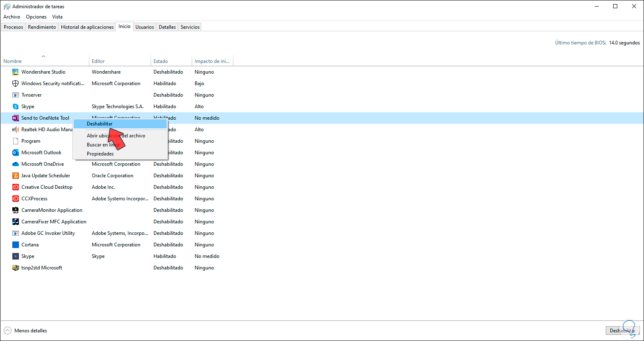The height and width of the screenshot is (341, 644).
Task: Select the Inicio tab
Action: click(x=124, y=26)
